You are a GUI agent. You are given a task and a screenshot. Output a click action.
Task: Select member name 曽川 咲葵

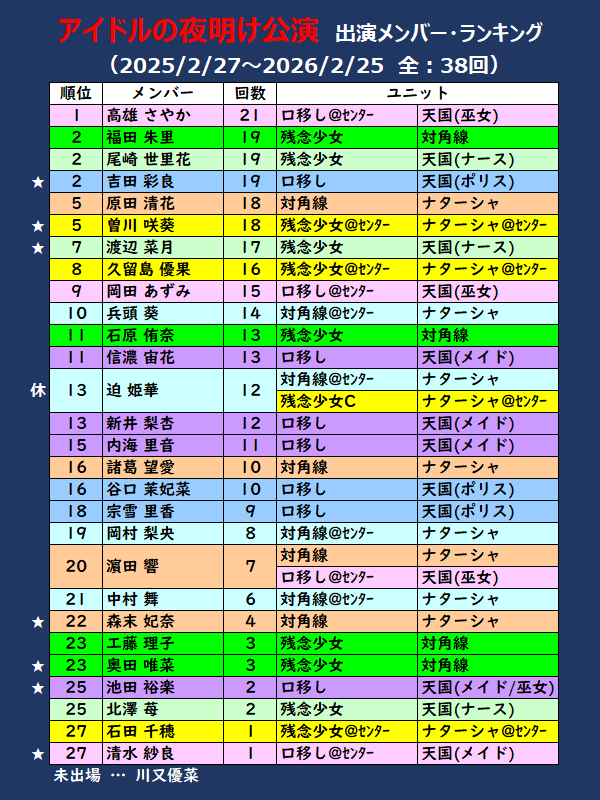[140, 226]
